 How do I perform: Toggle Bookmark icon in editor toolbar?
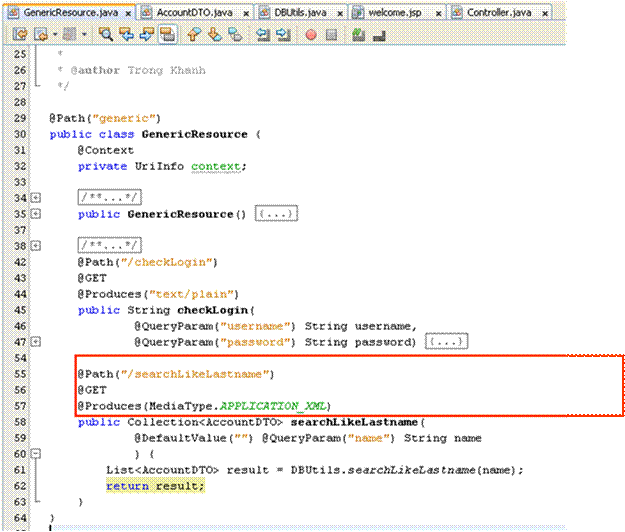(x=236, y=35)
